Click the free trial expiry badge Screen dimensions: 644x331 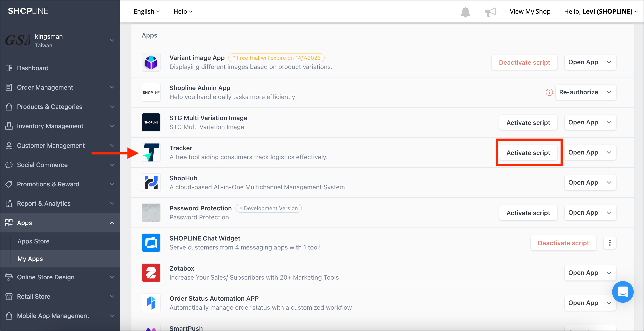(x=276, y=58)
